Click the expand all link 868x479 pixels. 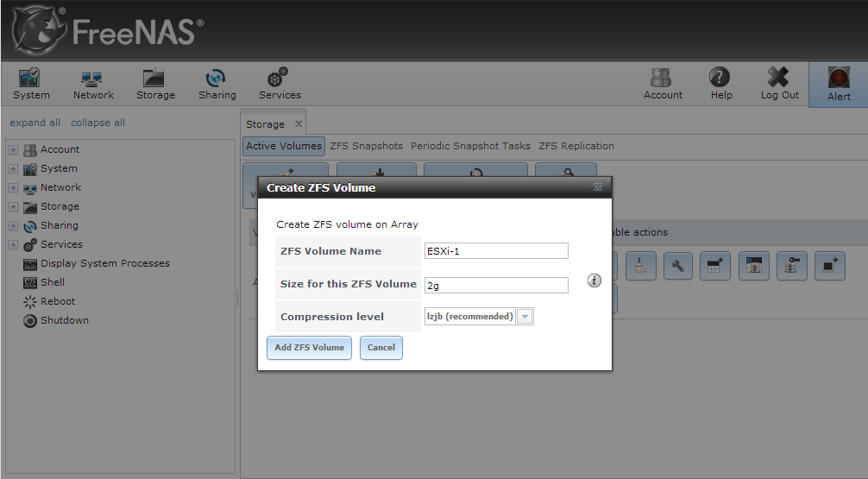click(35, 123)
